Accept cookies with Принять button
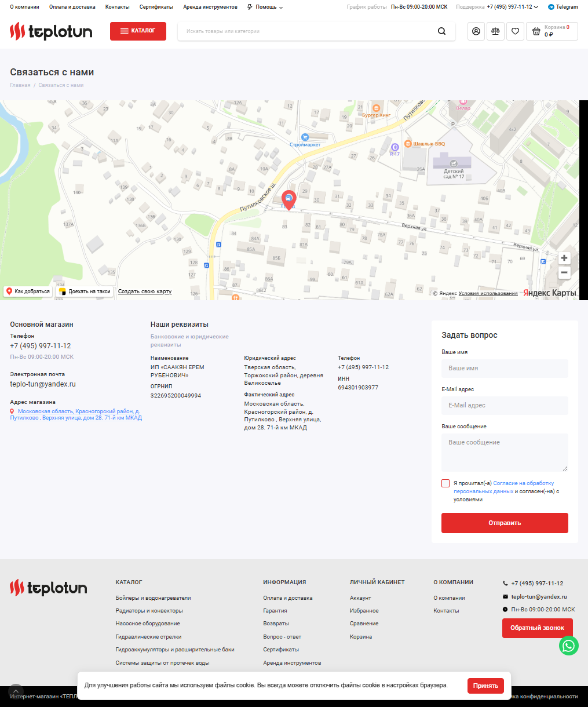 point(485,686)
